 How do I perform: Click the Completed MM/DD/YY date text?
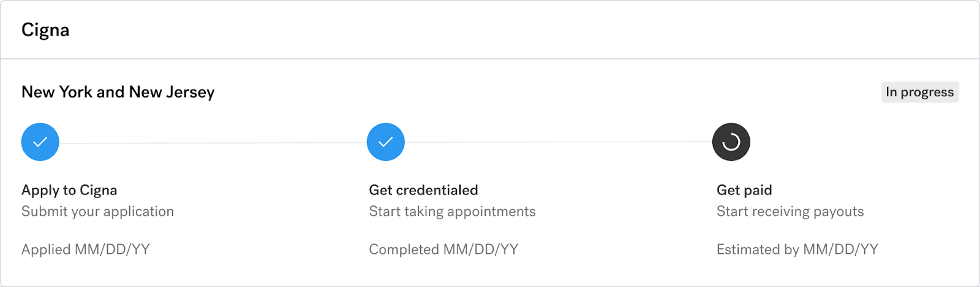pos(443,250)
